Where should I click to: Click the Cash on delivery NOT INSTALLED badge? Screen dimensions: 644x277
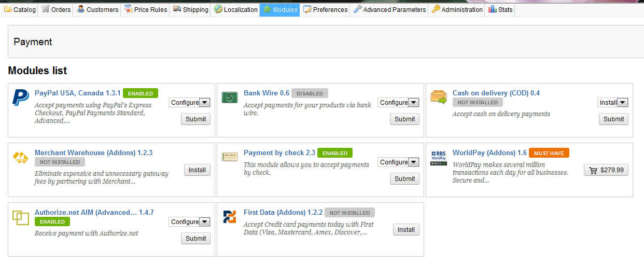pyautogui.click(x=478, y=103)
